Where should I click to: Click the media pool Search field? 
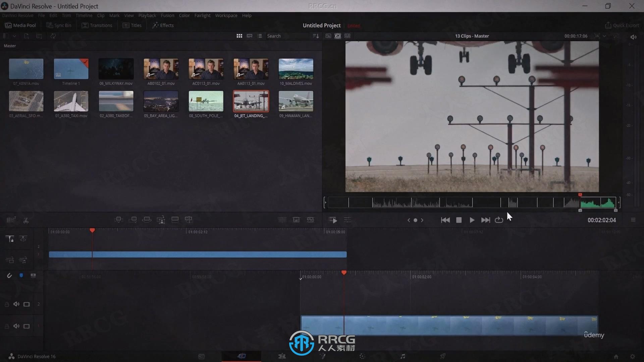288,36
